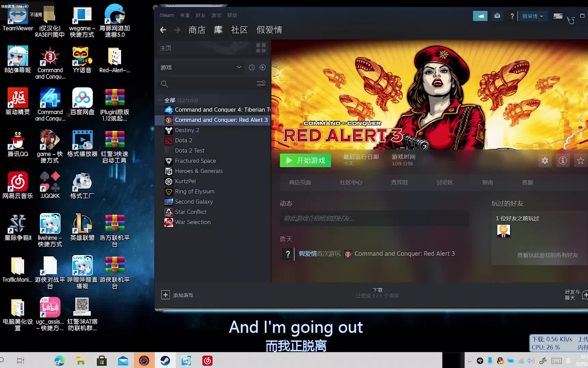Go to the 社区 tab
The height and width of the screenshot is (368, 588).
click(x=239, y=30)
